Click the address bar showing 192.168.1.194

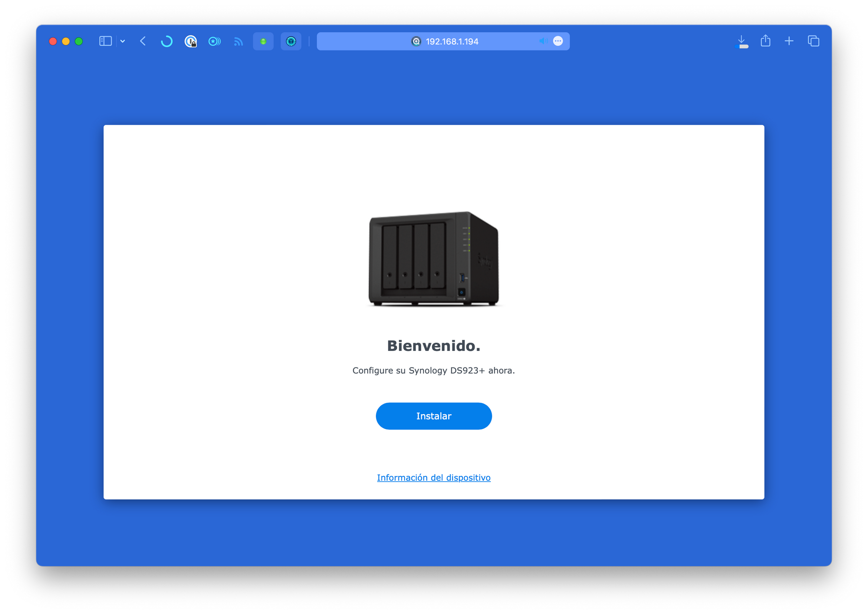pyautogui.click(x=443, y=41)
